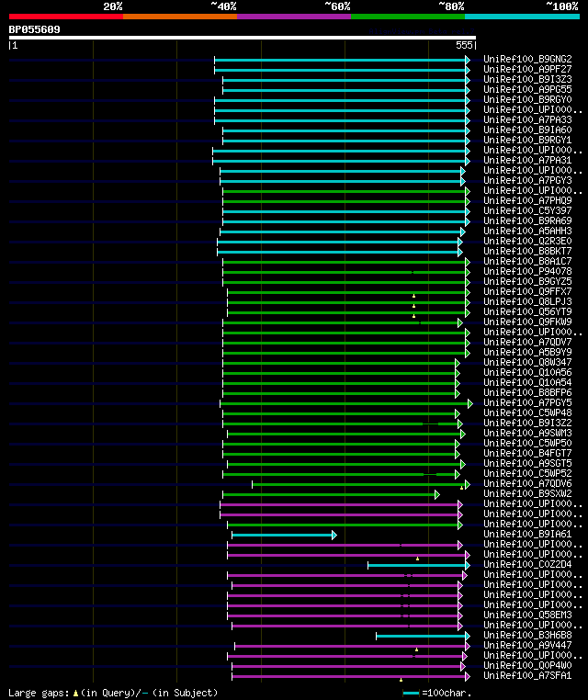Click the cyan alignment bar for C0Z2D4

click(419, 566)
